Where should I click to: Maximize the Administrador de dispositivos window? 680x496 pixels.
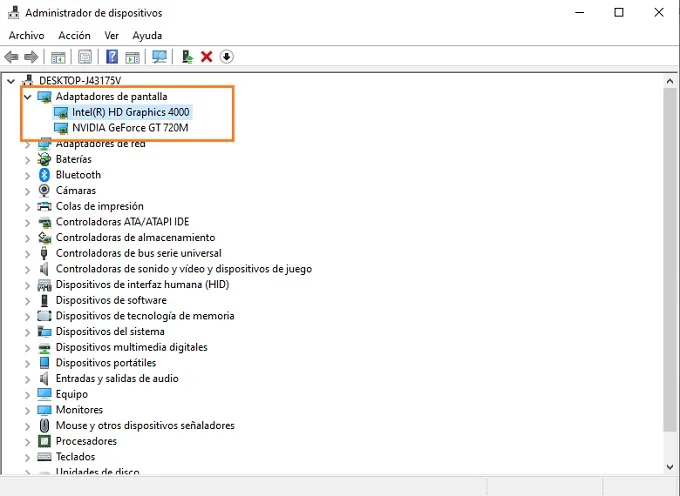click(x=619, y=13)
